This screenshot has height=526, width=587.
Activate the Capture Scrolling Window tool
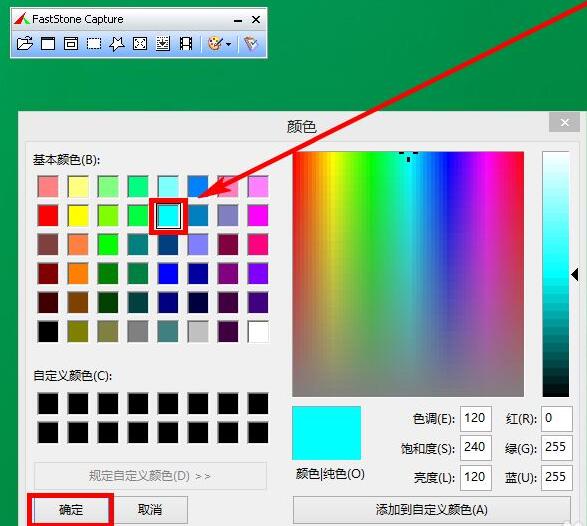coord(163,44)
